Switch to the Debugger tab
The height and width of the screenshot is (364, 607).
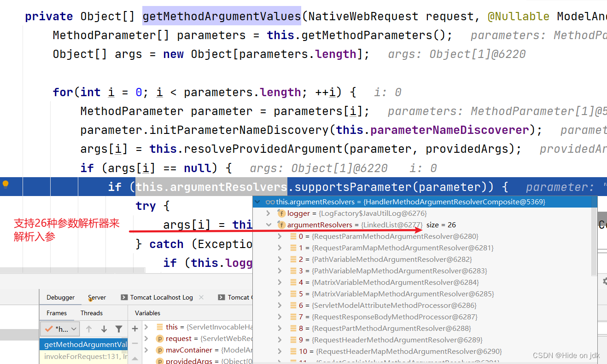[61, 297]
